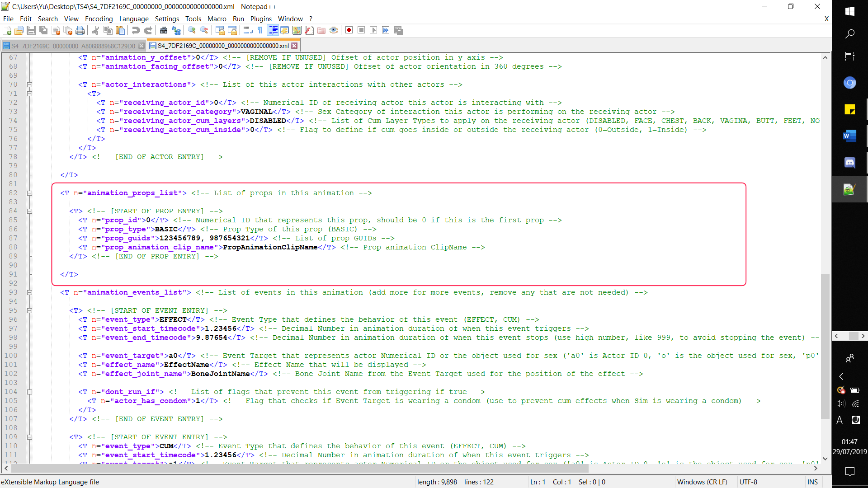The height and width of the screenshot is (488, 868).
Task: Collapse the prop entry fold at line 84
Action: coord(29,211)
